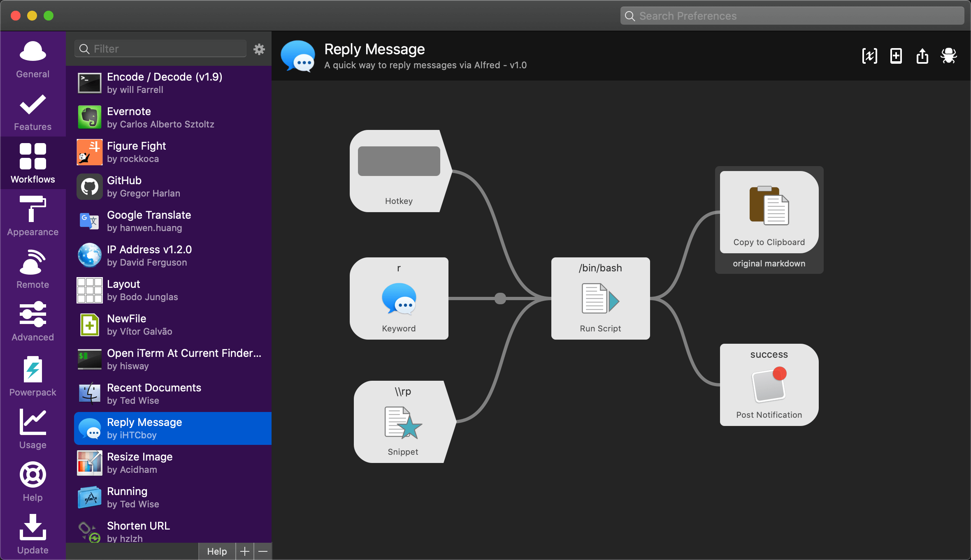Click the Open iTerm terminal icon
The image size is (971, 560).
[x=90, y=359]
